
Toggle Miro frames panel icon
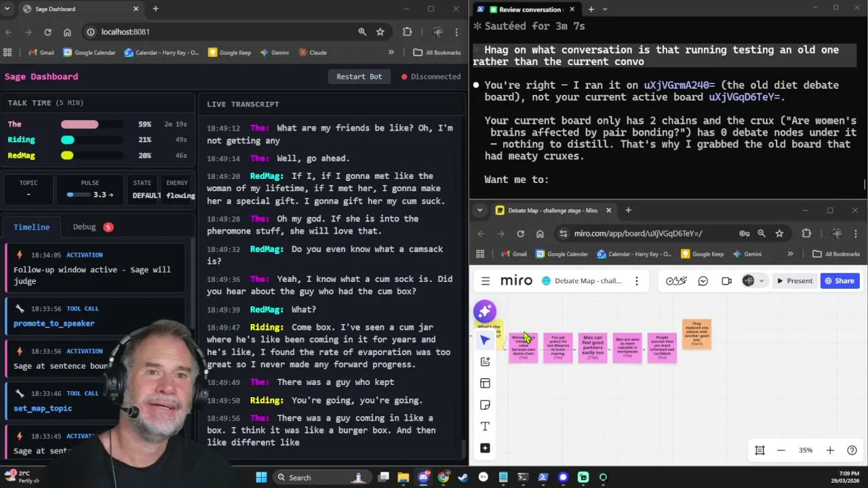tap(759, 450)
